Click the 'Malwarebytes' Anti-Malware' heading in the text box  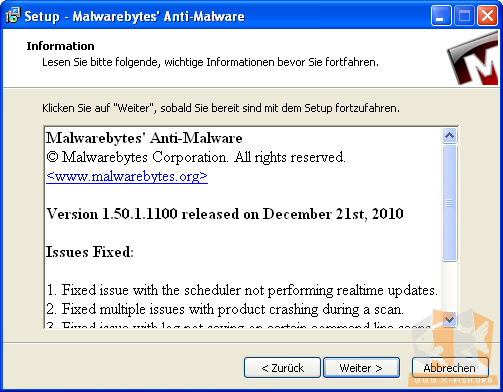point(144,138)
